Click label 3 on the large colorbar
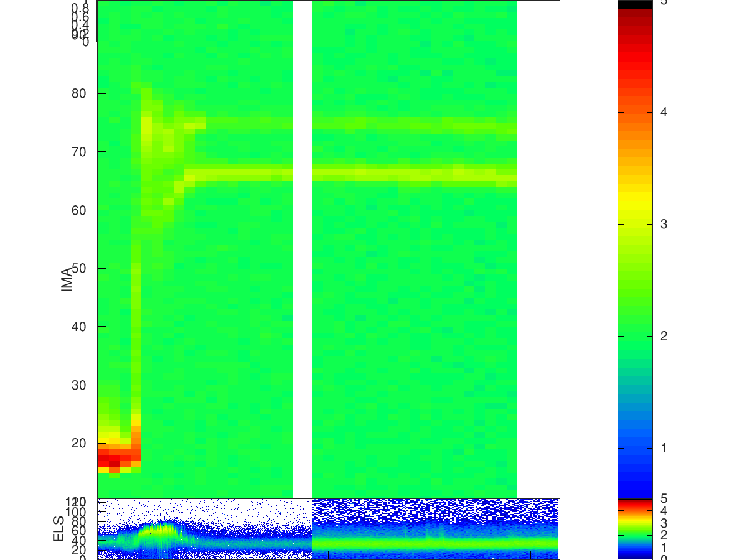The image size is (747, 560). point(664,224)
